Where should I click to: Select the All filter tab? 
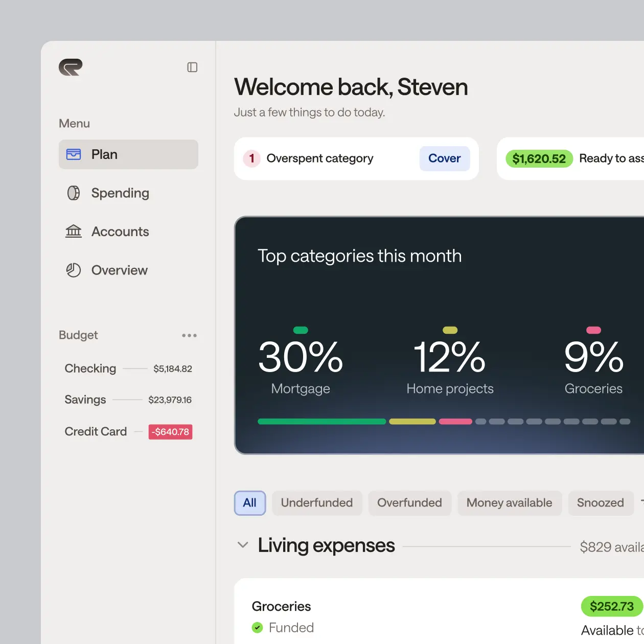point(250,503)
